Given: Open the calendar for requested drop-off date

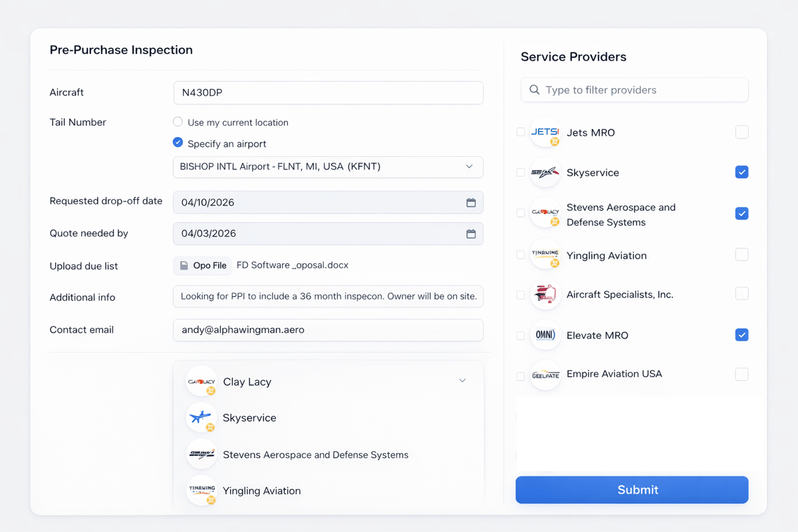Looking at the screenshot, I should click(x=471, y=202).
